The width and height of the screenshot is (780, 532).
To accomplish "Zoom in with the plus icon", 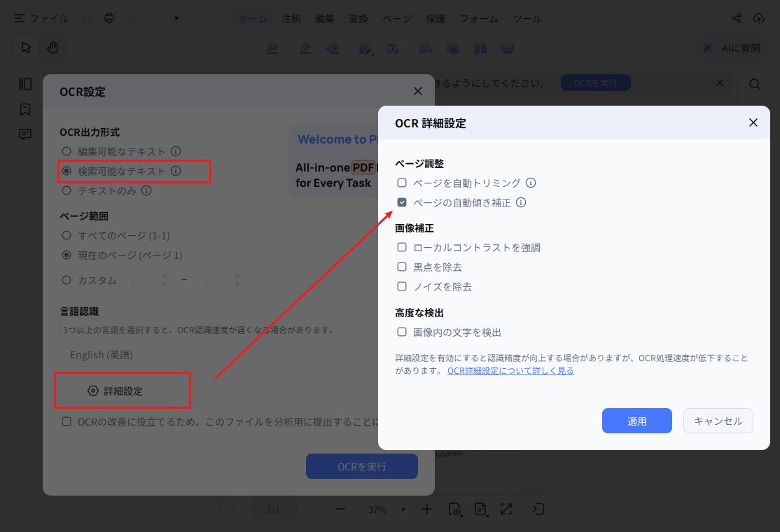I will tap(427, 509).
